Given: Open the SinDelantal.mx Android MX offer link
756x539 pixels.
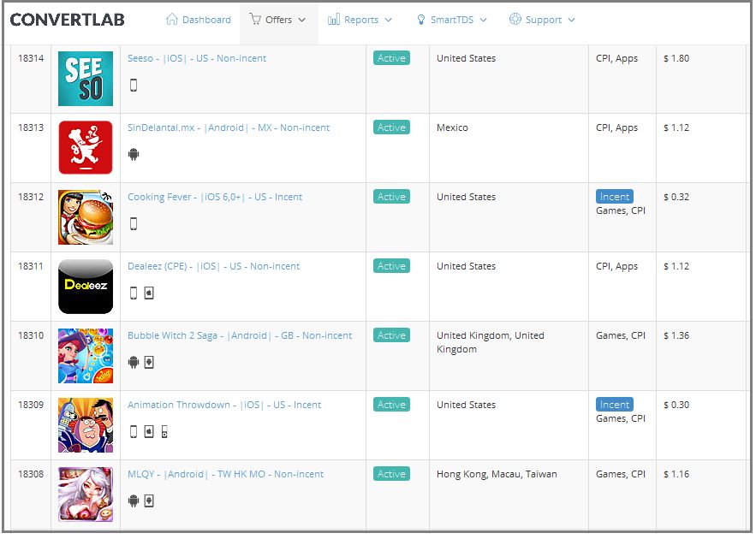Looking at the screenshot, I should click(229, 127).
